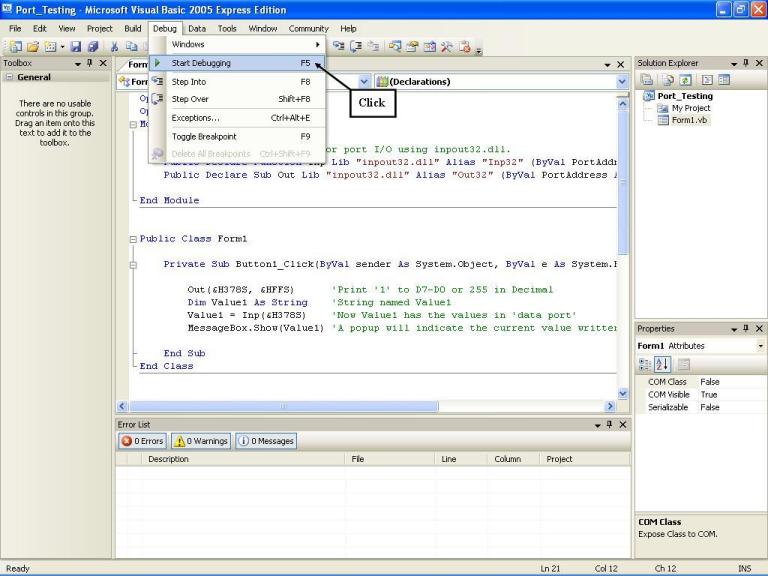Click Refresh icon in Solution Explorer toolbar
This screenshot has height=576, width=768.
685,79
